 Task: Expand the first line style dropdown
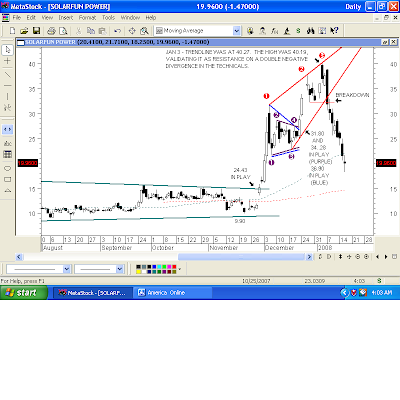[67, 269]
